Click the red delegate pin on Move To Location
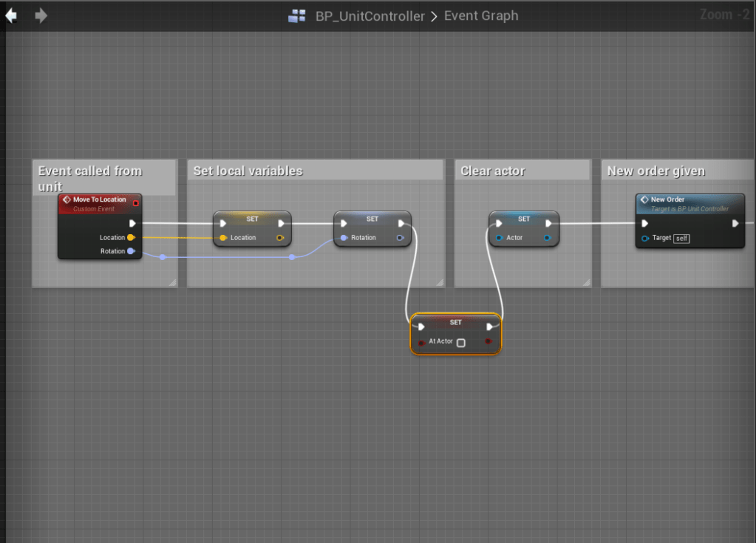The height and width of the screenshot is (543, 756). [135, 203]
